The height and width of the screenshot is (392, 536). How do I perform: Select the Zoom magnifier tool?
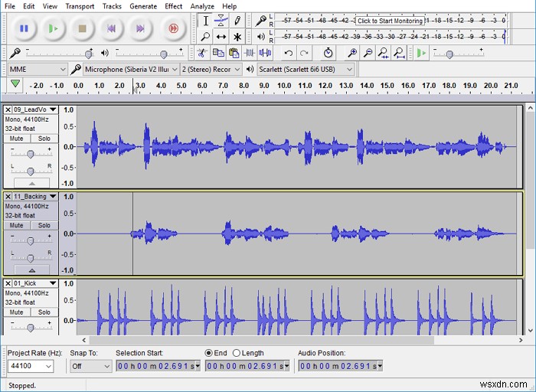tap(205, 36)
